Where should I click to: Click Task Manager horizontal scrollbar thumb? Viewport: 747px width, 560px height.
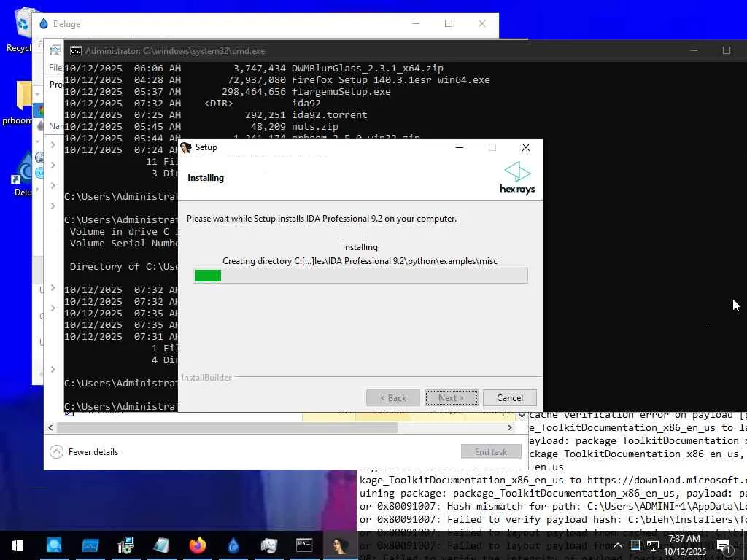tap(227, 427)
